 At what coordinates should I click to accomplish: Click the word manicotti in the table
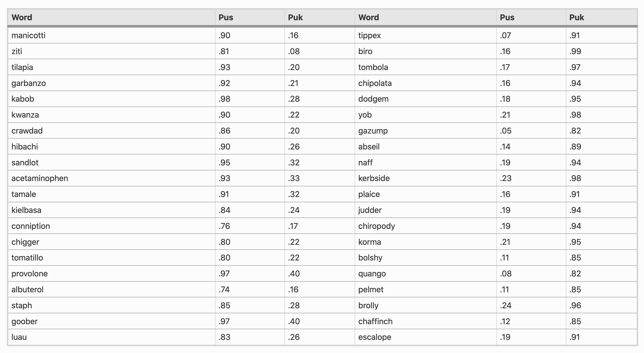point(28,35)
